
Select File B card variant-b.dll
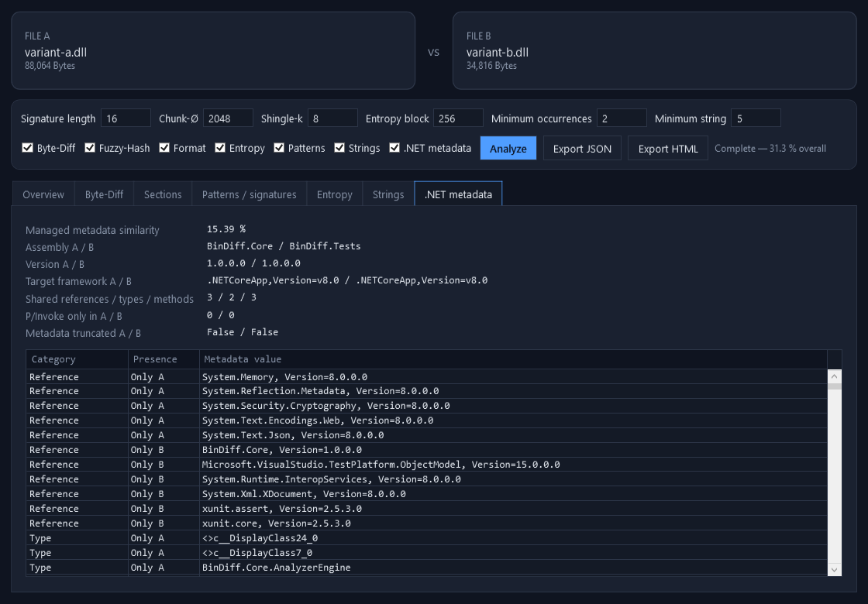point(655,50)
